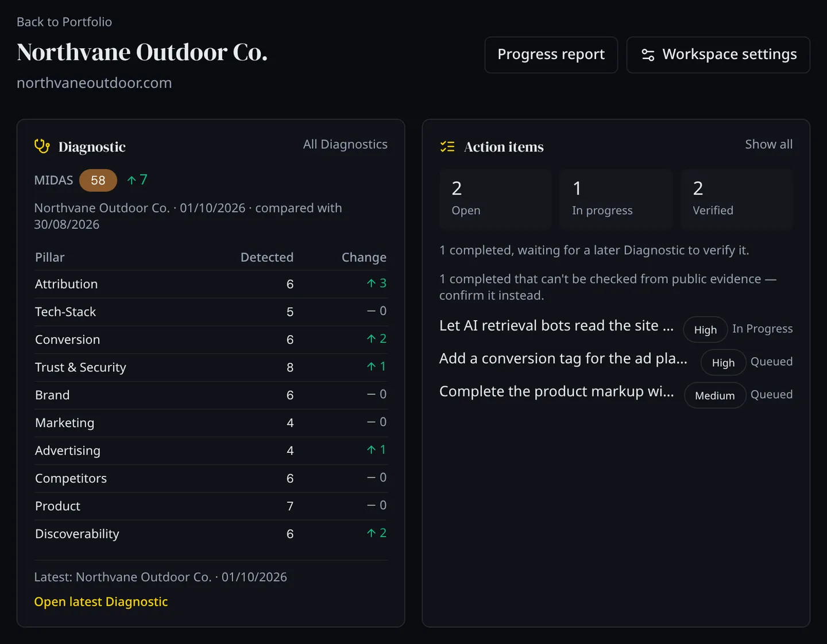The width and height of the screenshot is (827, 644).
Task: Select the Tech-Stack pillar name
Action: point(65,312)
